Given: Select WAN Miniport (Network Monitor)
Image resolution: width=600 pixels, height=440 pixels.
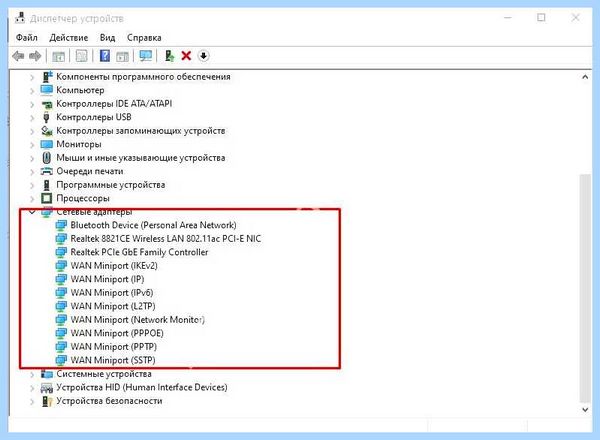Looking at the screenshot, I should [x=137, y=320].
